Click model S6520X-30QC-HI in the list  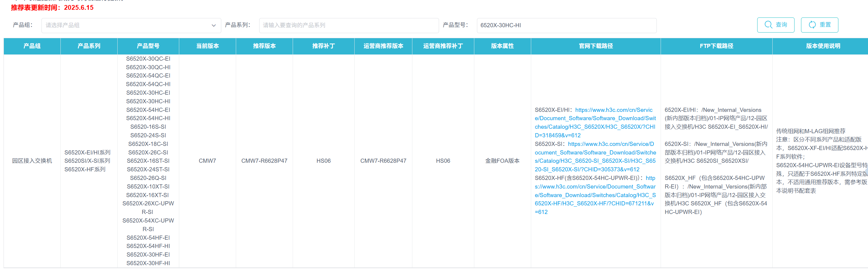pos(148,67)
